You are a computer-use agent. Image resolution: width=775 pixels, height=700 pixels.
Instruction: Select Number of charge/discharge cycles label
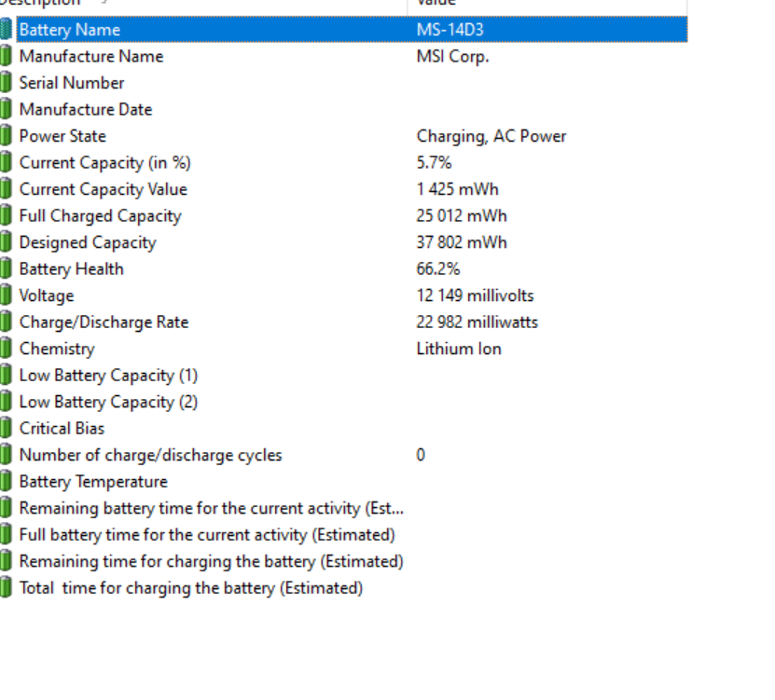point(151,456)
